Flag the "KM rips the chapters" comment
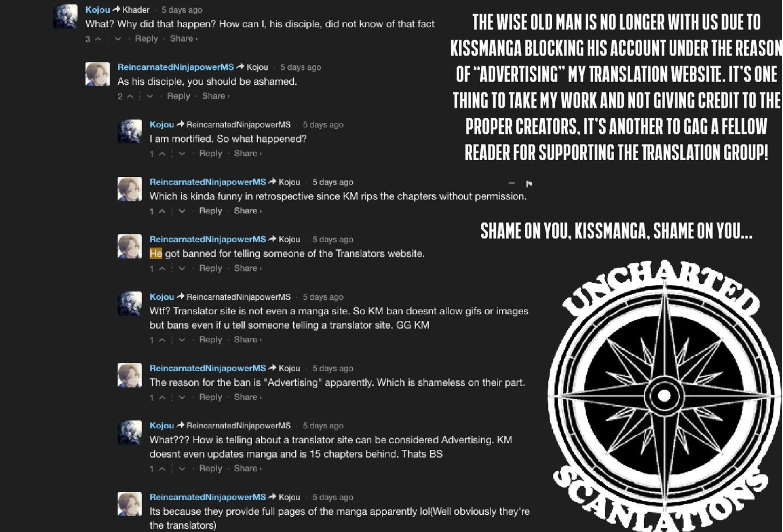The height and width of the screenshot is (532, 783). coord(529,184)
